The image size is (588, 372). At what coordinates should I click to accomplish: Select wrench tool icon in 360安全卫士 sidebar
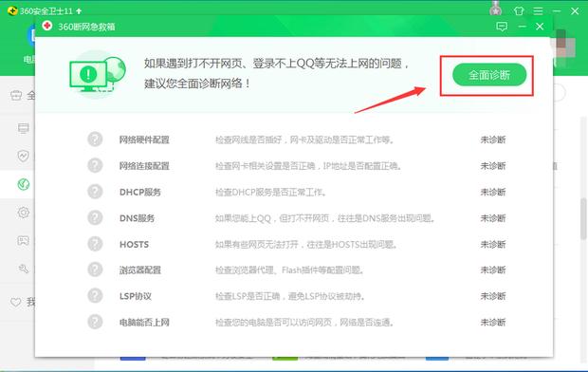click(24, 269)
